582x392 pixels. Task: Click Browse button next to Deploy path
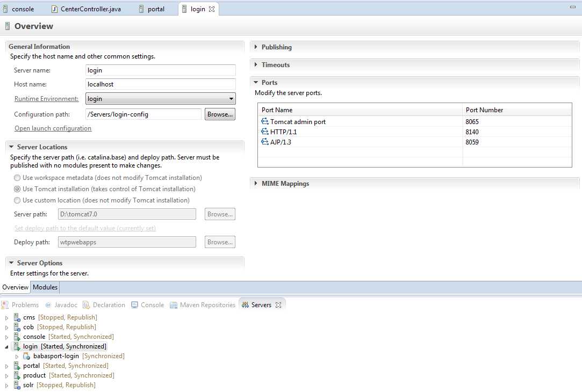click(x=220, y=242)
